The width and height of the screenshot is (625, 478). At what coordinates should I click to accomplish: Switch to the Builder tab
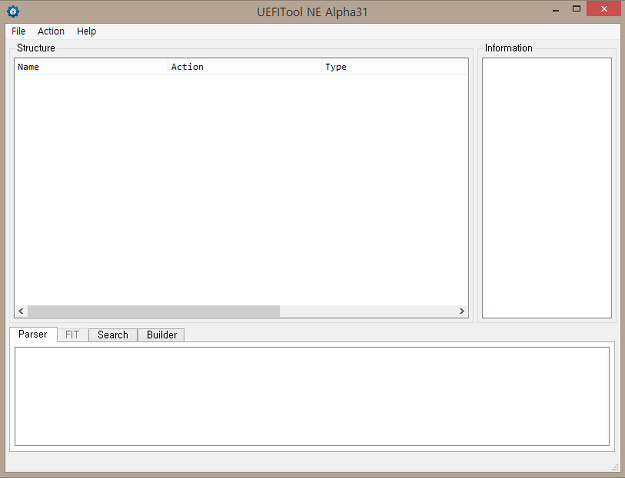coord(161,335)
